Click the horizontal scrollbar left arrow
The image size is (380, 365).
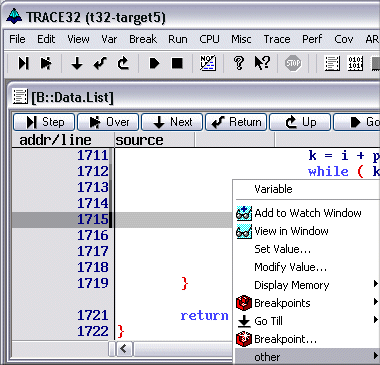click(x=124, y=349)
